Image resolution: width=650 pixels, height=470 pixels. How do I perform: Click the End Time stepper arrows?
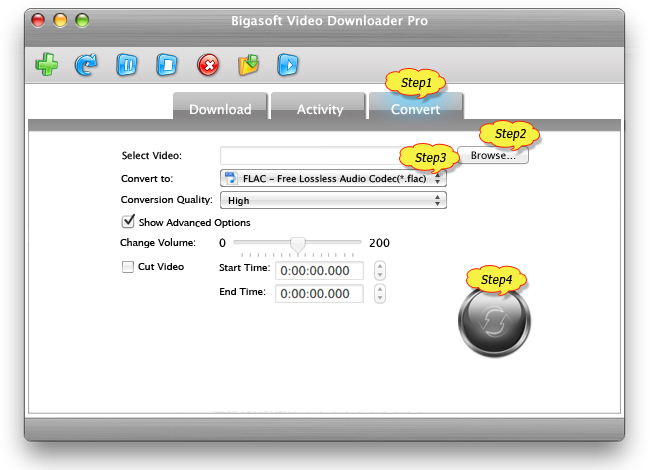[x=380, y=293]
